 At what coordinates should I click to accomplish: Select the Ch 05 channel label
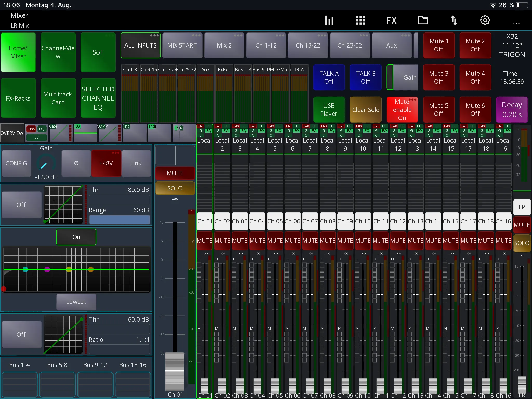(275, 221)
